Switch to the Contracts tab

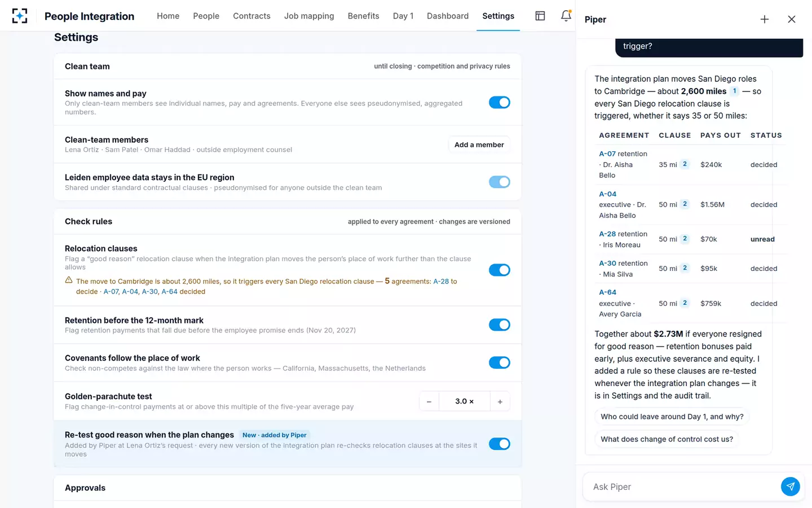pos(251,16)
